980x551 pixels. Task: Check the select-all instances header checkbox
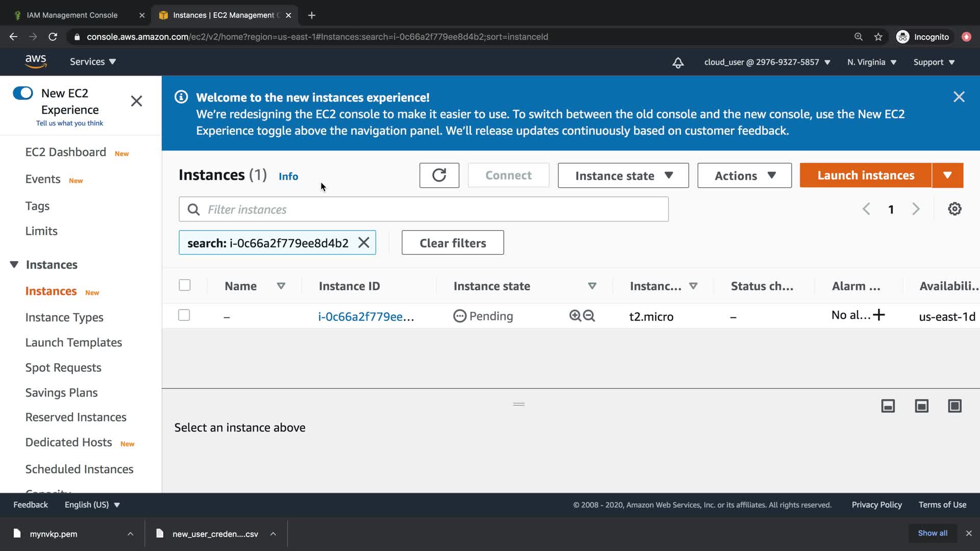(x=185, y=285)
